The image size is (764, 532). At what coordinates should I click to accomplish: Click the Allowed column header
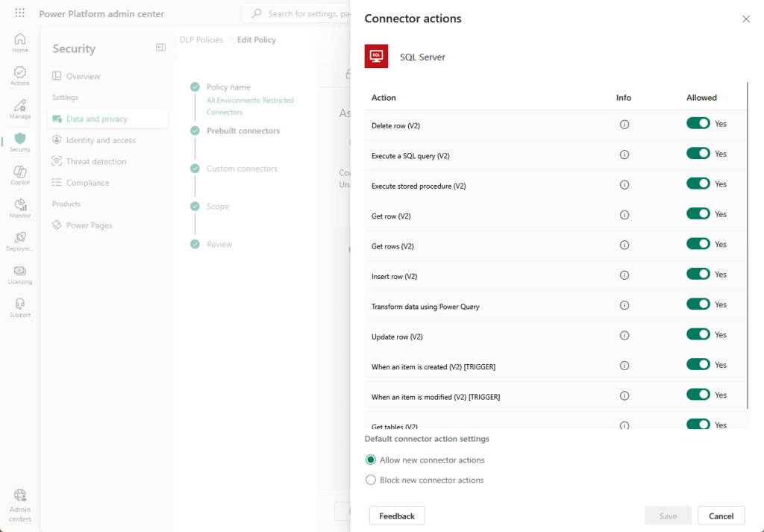pos(701,98)
